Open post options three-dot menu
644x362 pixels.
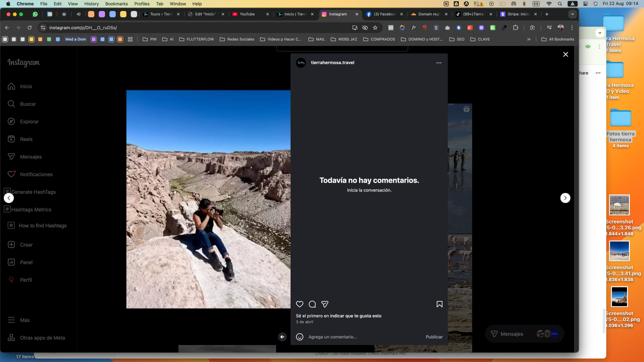click(x=439, y=63)
